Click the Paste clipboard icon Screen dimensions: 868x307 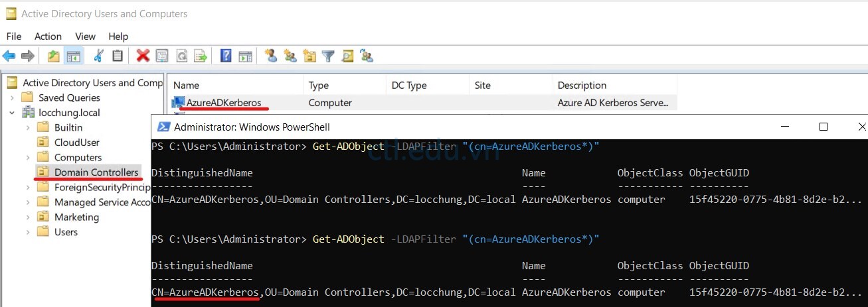click(x=118, y=56)
